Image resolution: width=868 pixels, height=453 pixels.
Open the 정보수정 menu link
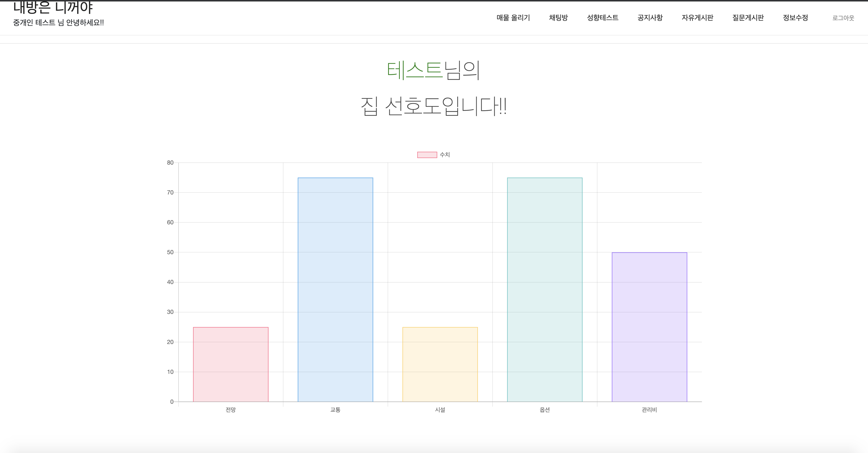point(795,18)
